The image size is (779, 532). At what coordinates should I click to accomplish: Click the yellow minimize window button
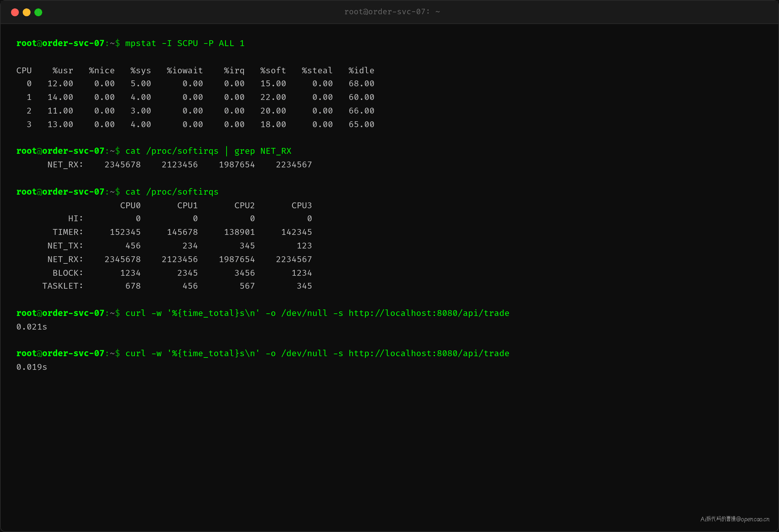point(27,12)
